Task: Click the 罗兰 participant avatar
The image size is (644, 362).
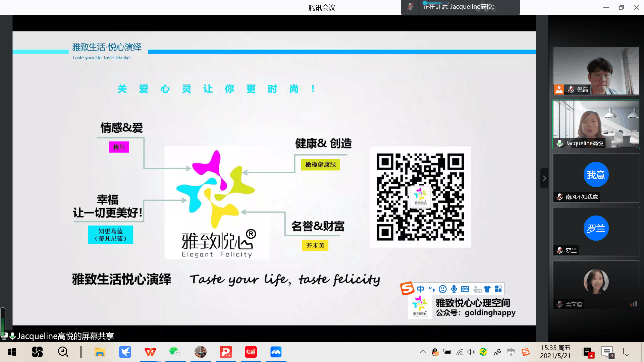Action: point(596,228)
